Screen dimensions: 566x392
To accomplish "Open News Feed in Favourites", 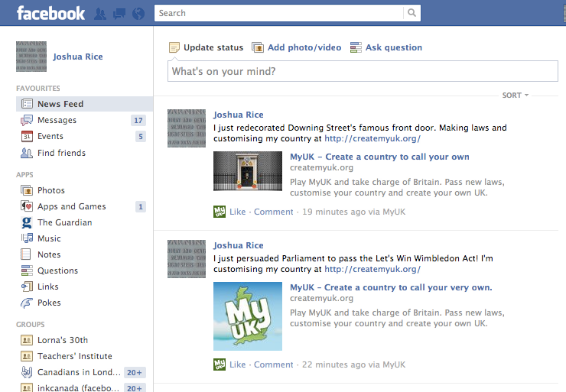I will (x=84, y=104).
